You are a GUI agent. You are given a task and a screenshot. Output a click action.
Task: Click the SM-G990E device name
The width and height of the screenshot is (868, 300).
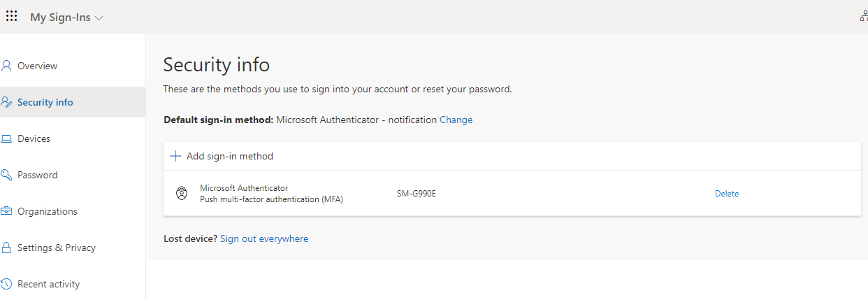(x=416, y=194)
